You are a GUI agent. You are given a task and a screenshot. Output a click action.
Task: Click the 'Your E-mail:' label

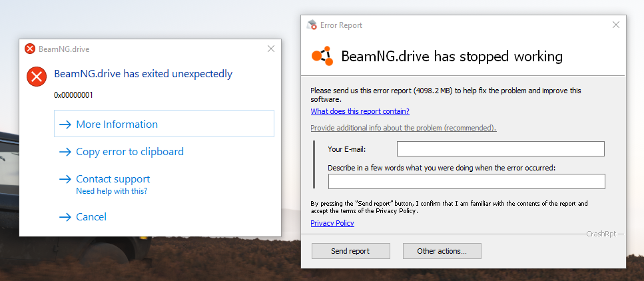pyautogui.click(x=347, y=149)
